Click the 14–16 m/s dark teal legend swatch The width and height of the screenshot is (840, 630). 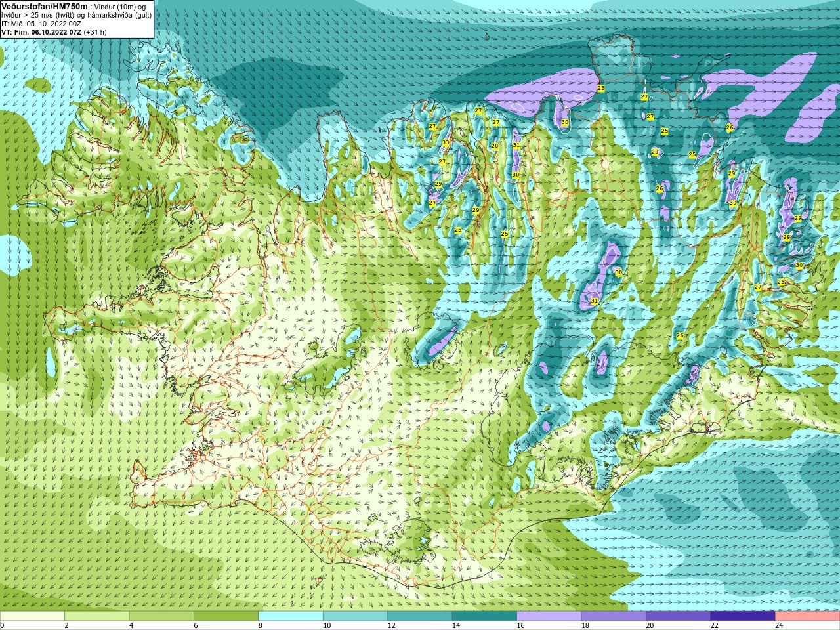[x=484, y=616]
